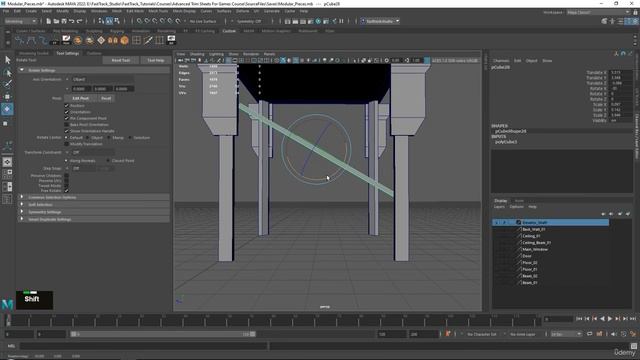Click the Play Backward button

(x=602, y=319)
